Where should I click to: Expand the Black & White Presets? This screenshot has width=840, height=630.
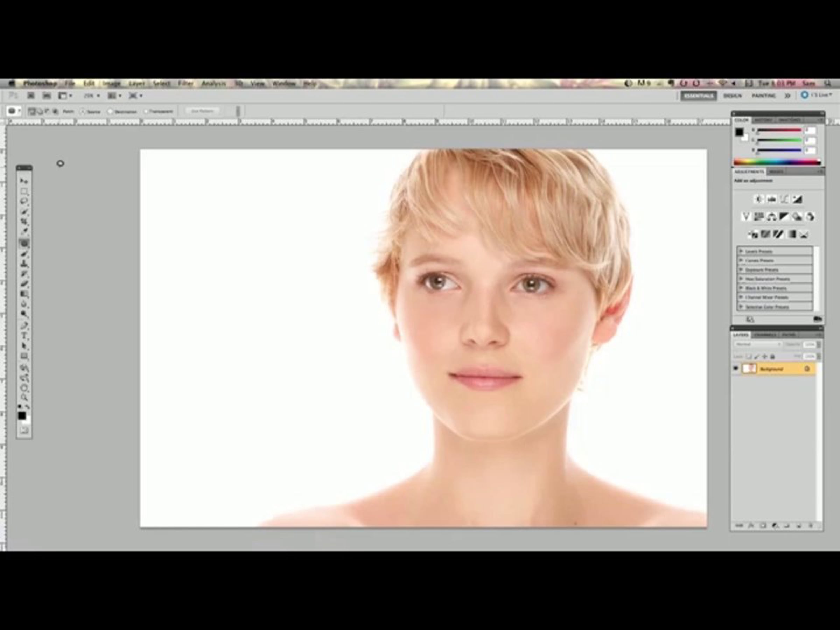[x=741, y=288]
